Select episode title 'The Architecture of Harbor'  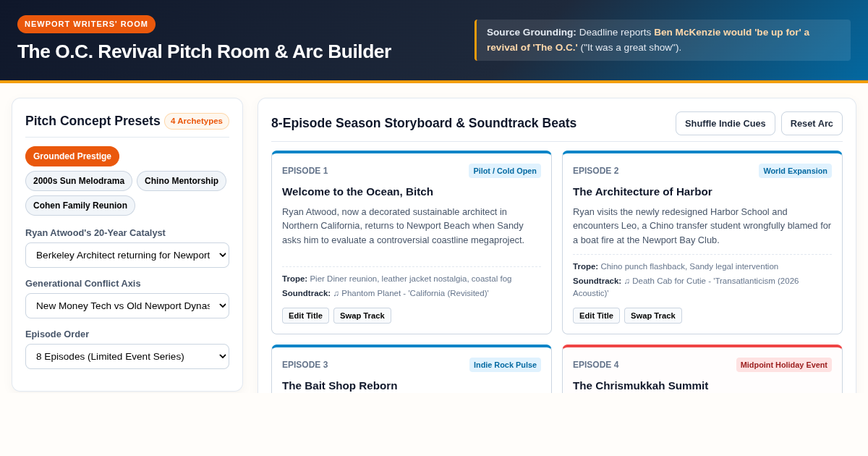point(642,192)
